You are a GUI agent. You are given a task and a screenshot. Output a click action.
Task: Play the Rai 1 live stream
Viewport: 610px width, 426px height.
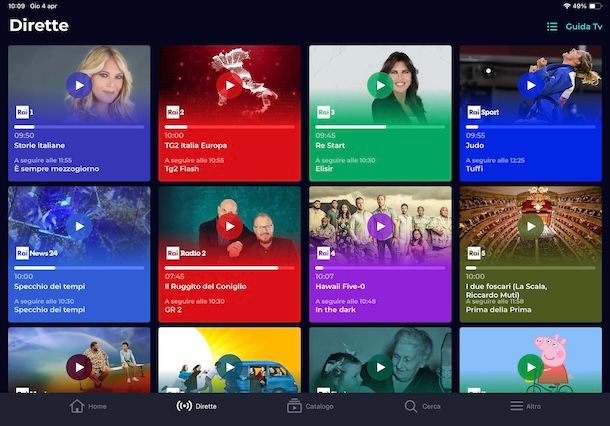[79, 85]
